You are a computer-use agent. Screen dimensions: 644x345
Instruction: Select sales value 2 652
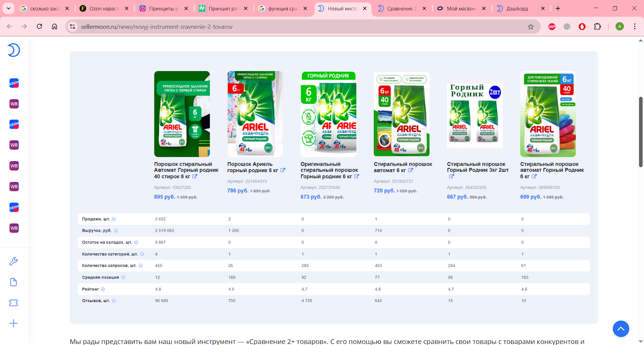tap(160, 219)
